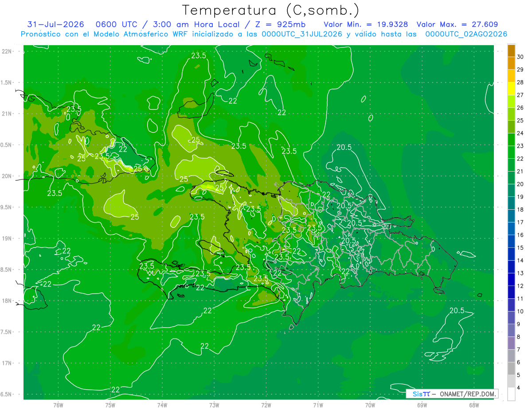Click the '19N' latitude axis label
532x411 pixels.
(7, 239)
